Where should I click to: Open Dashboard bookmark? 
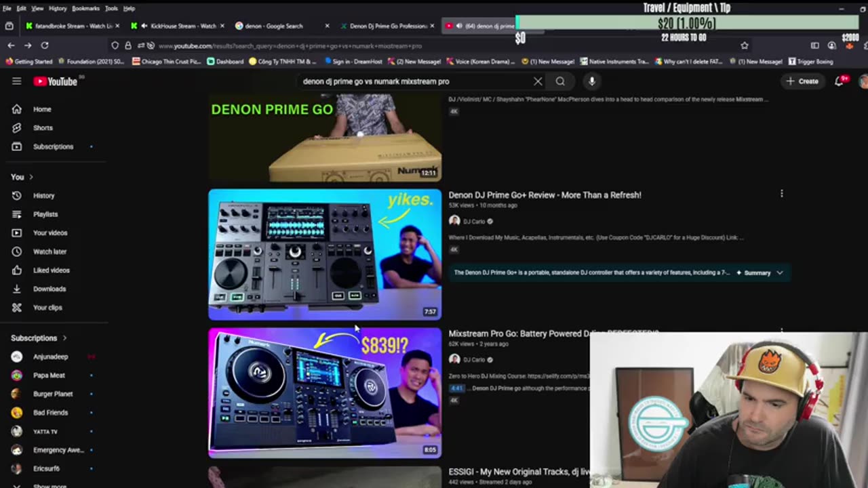(x=225, y=62)
